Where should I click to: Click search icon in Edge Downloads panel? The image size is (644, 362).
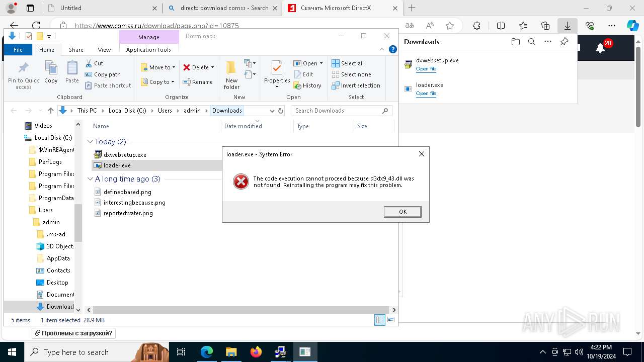(x=531, y=42)
